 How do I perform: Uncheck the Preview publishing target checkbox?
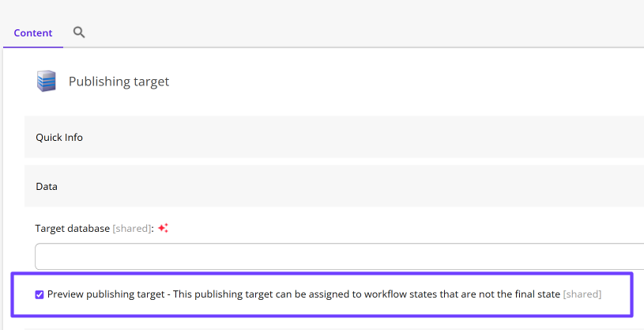pyautogui.click(x=40, y=294)
